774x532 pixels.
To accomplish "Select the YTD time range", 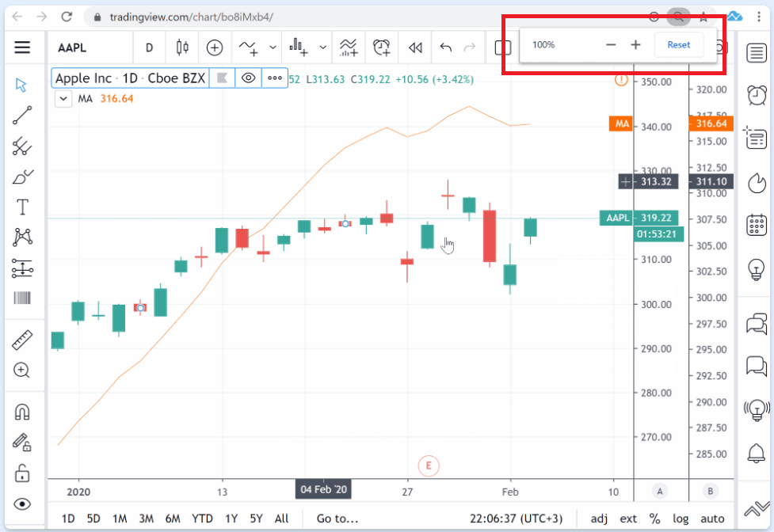I will click(x=202, y=519).
